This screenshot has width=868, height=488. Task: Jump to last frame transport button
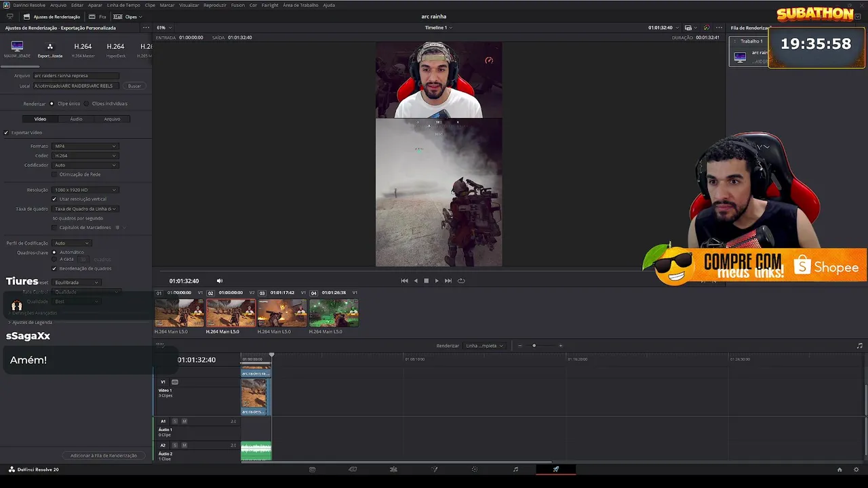[x=448, y=281]
